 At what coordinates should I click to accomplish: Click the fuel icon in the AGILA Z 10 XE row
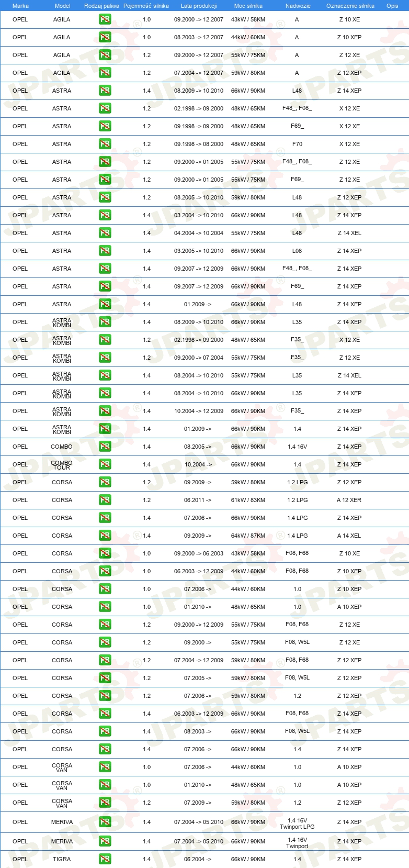(105, 19)
